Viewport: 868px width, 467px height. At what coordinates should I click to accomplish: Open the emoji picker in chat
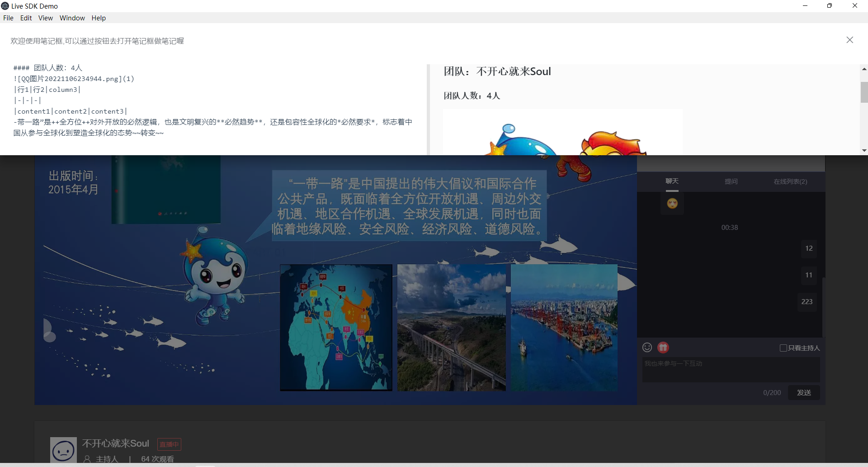pos(647,348)
